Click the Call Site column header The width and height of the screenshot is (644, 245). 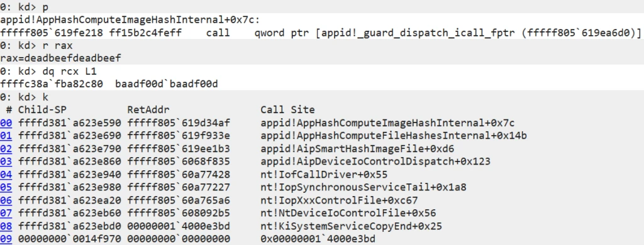click(x=287, y=109)
